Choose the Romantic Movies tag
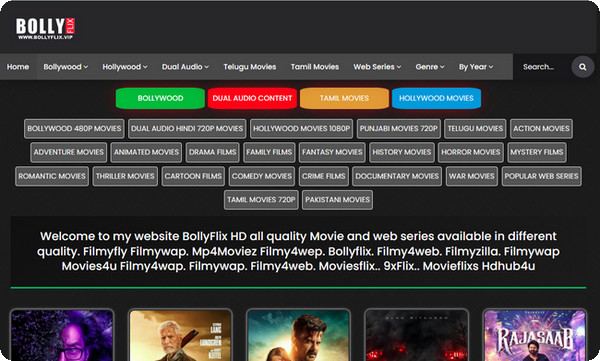 [x=52, y=176]
